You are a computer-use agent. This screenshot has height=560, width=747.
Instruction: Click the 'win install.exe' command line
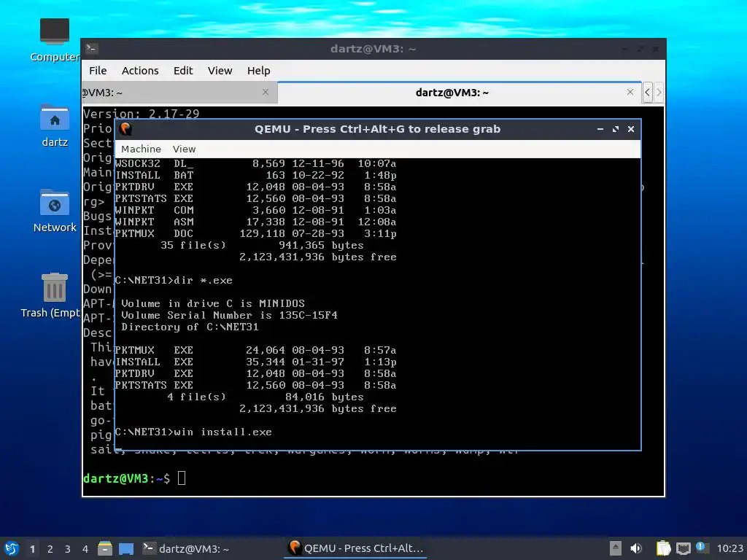click(x=193, y=432)
